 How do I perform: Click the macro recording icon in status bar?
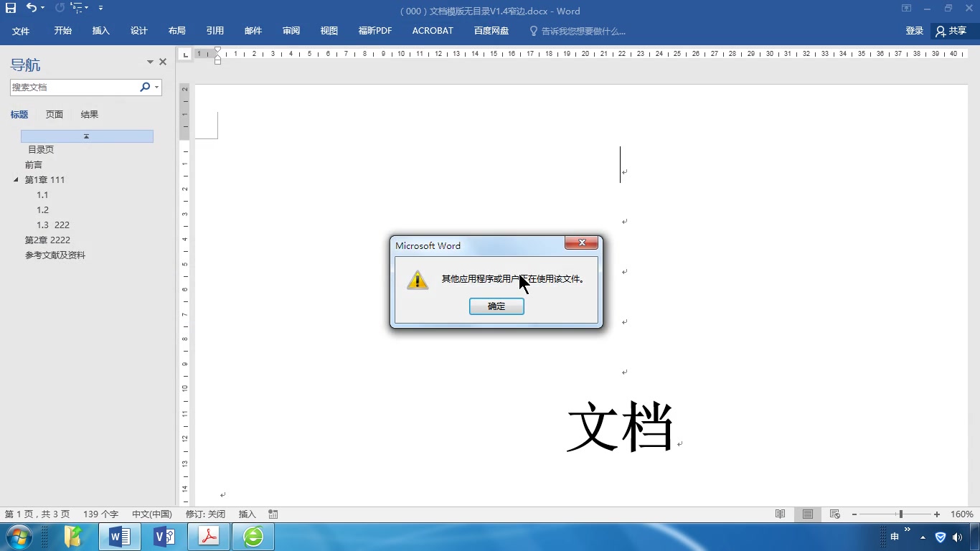point(273,514)
